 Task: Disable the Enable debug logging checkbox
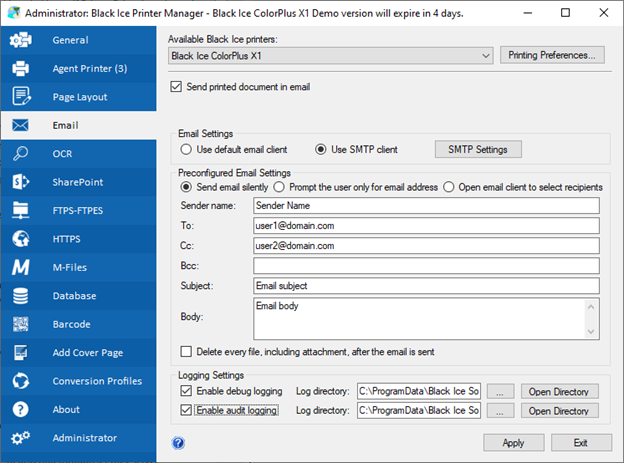click(186, 391)
